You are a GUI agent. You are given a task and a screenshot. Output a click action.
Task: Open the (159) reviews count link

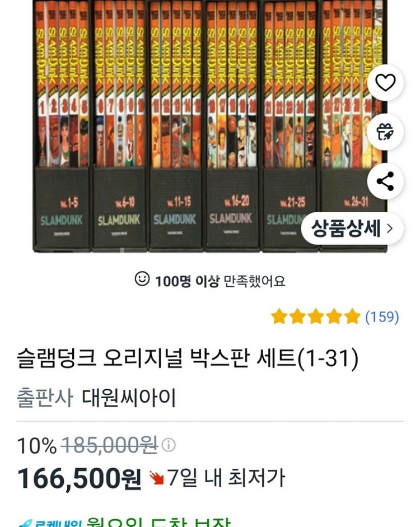382,316
